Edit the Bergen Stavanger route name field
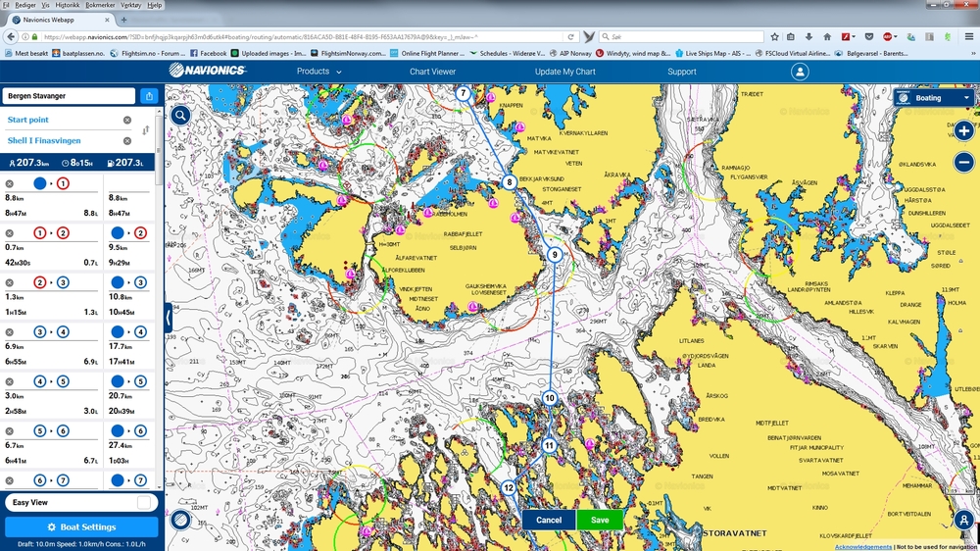This screenshot has height=551, width=980. [x=69, y=96]
